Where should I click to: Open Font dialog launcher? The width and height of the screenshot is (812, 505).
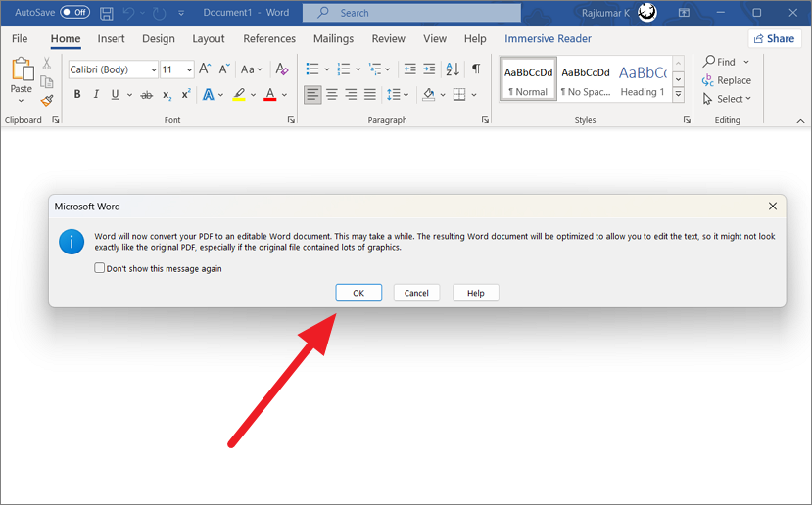291,120
